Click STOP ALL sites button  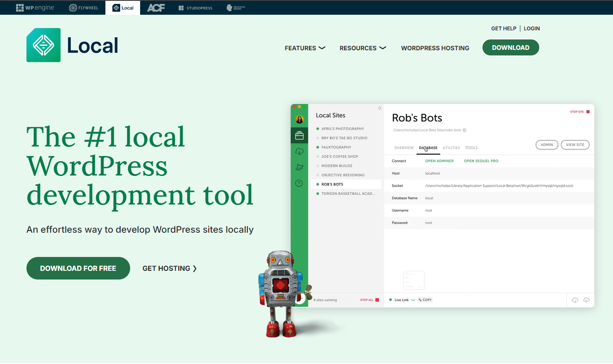coord(370,300)
